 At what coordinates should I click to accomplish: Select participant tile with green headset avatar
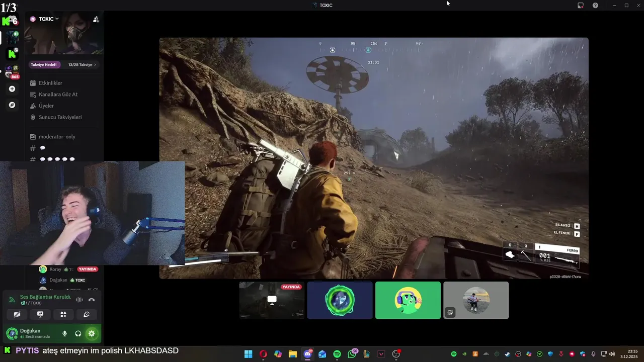click(408, 300)
